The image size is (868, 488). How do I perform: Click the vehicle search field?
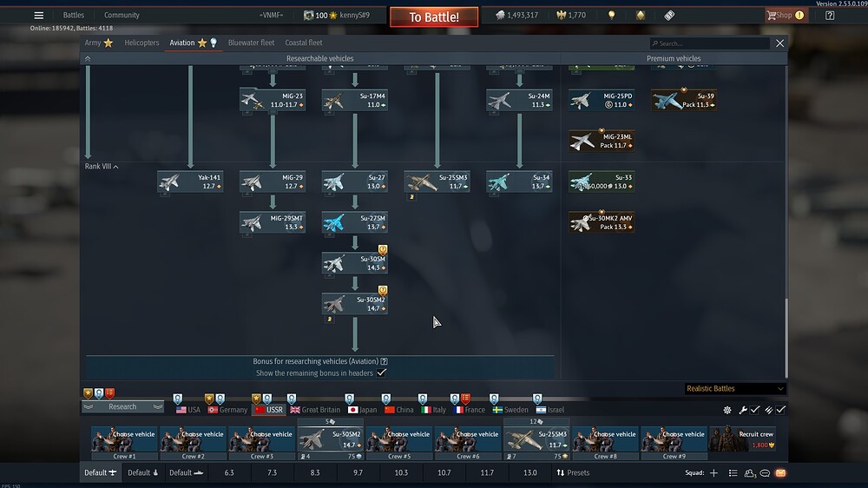coord(710,43)
